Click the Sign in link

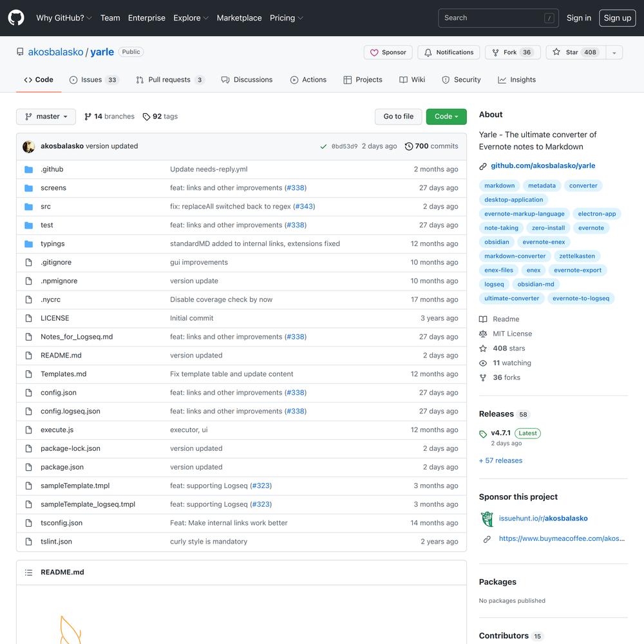579,18
